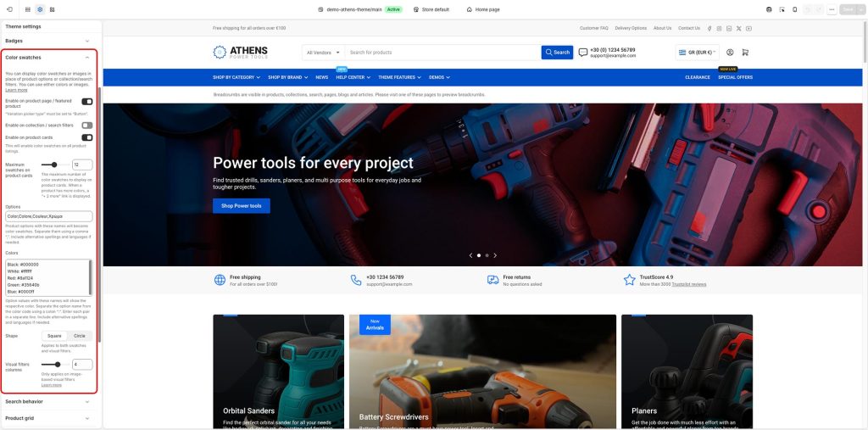Click the X (Twitter) social icon
Image resolution: width=868 pixels, height=430 pixels.
click(739, 28)
